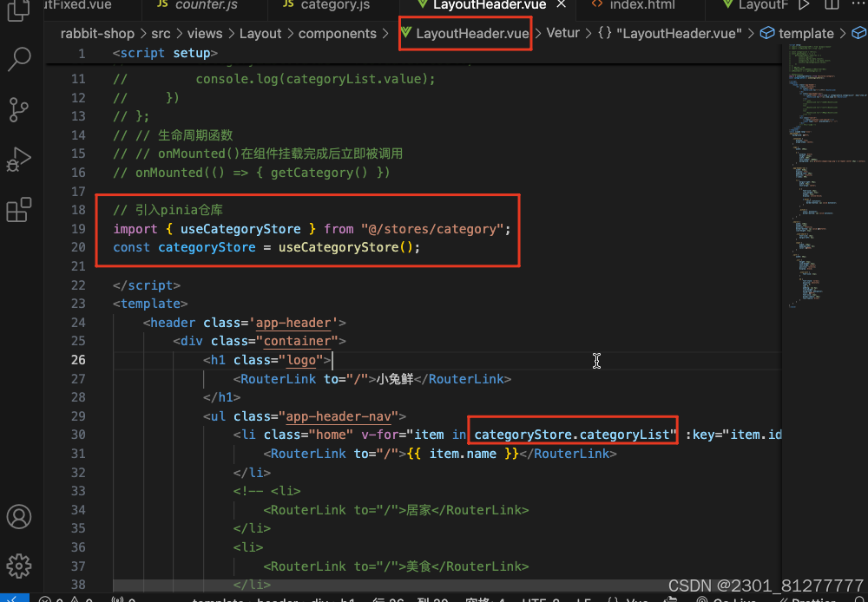Open the Run and Debug view

point(19,160)
